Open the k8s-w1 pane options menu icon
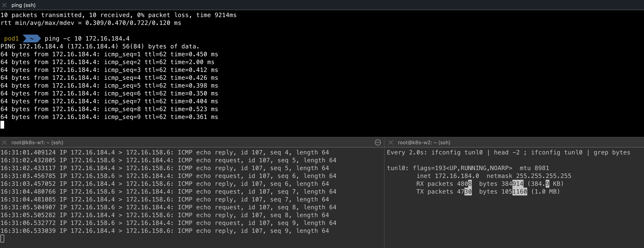This screenshot has width=644, height=248. tap(378, 142)
